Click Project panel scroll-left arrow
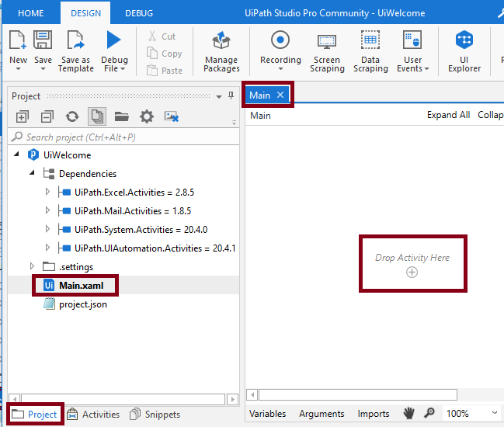Screen dimensions: 504x427 pyautogui.click(x=15, y=399)
